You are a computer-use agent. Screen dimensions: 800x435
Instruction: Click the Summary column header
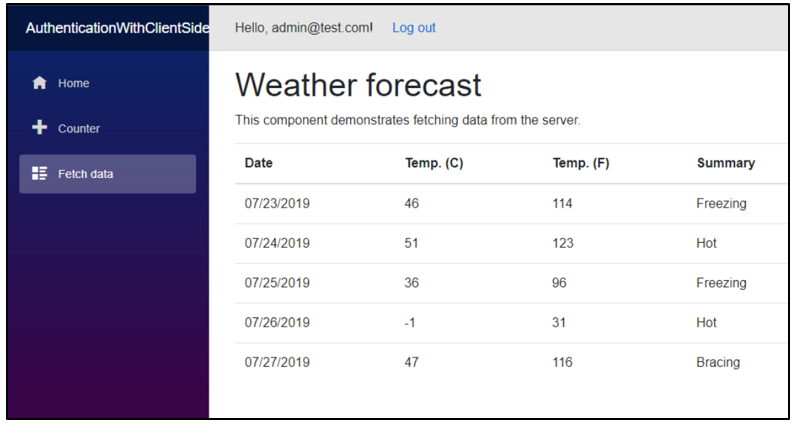(x=725, y=163)
